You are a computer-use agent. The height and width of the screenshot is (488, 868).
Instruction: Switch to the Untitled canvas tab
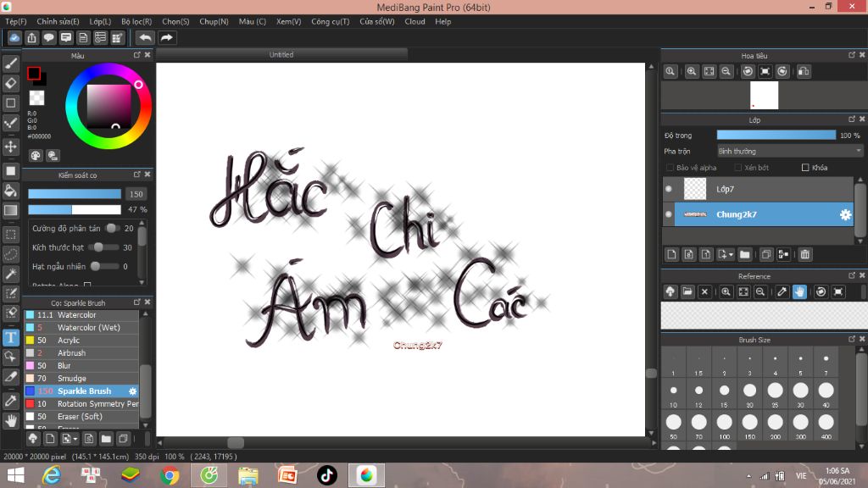(281, 54)
